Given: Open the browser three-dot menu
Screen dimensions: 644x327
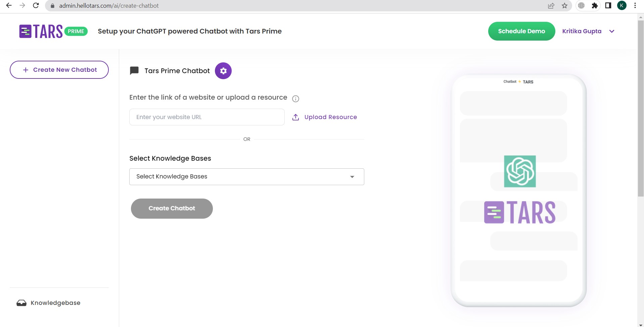Looking at the screenshot, I should pos(635,5).
